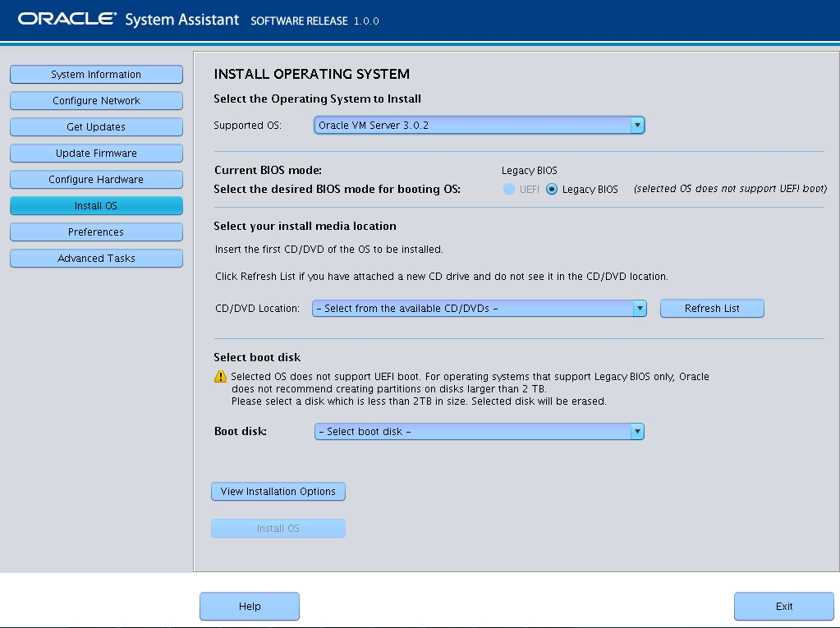
Task: Open the Help dialog
Action: (249, 606)
